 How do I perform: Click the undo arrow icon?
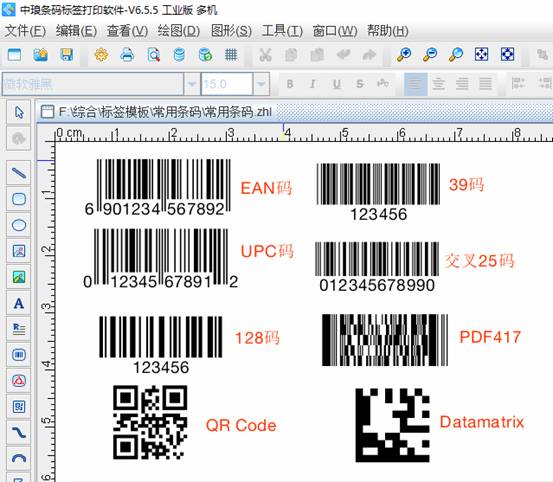343,55
